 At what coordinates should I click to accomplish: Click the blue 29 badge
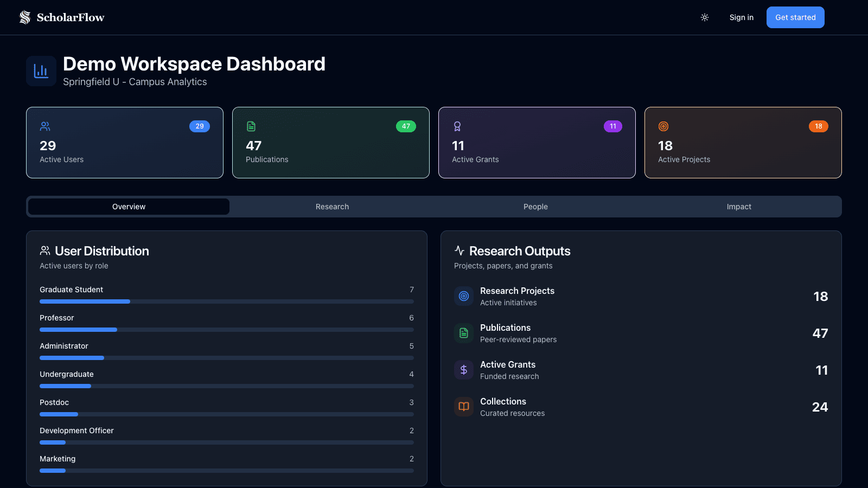pos(200,126)
